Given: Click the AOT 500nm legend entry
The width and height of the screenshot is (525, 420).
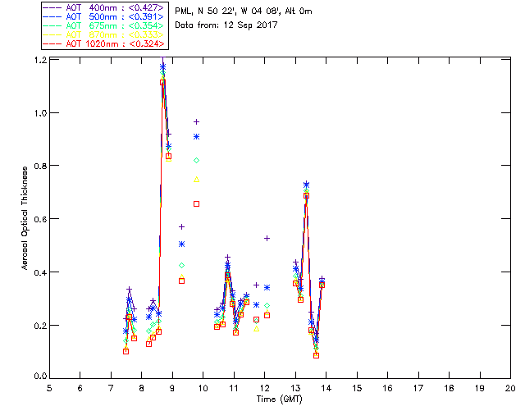Looking at the screenshot, I should click(x=103, y=16).
